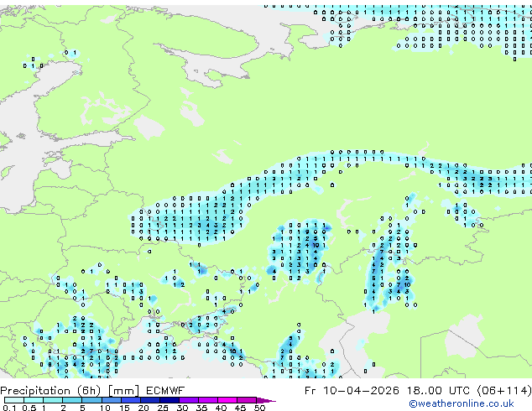Click the legend value label '0.1'
This screenshot has height=411, width=532.
click(9, 408)
